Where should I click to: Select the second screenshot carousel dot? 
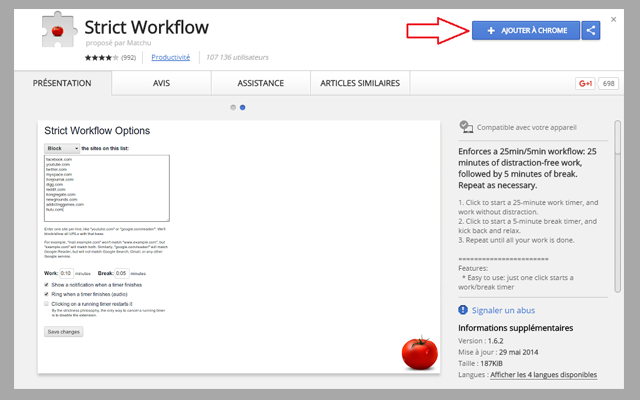pyautogui.click(x=242, y=107)
